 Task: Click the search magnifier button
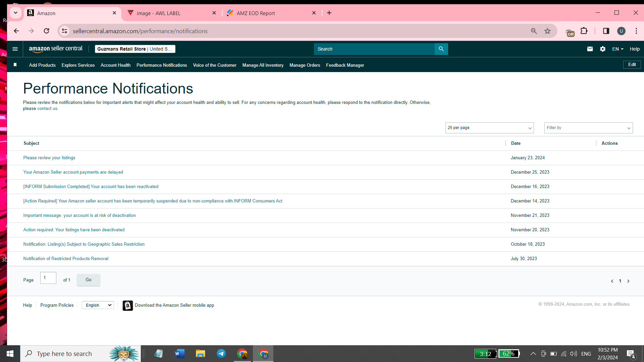tap(441, 49)
